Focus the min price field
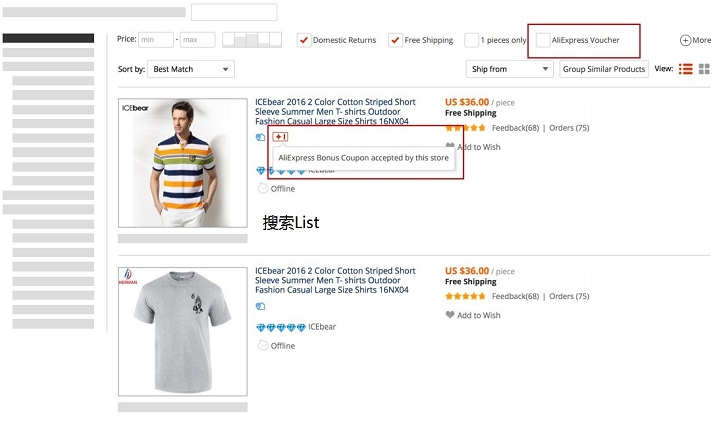 point(156,40)
